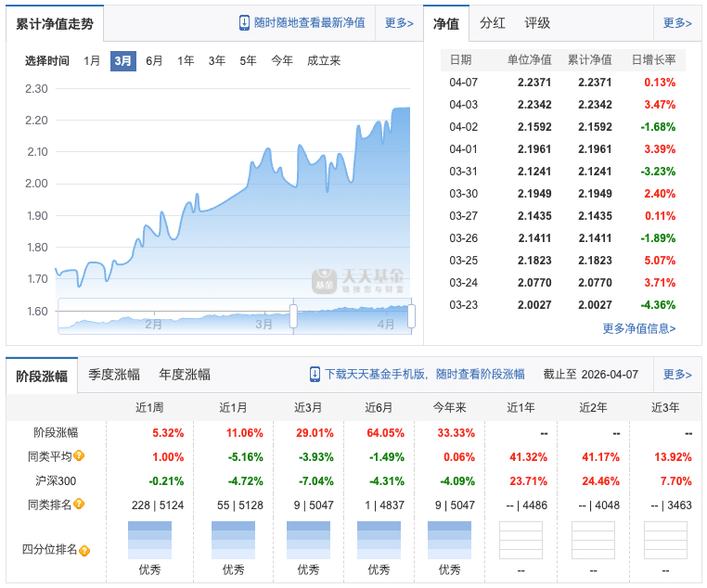Click the 1 | 4837 ranking cell
Image resolution: width=707 pixels, height=588 pixels.
pos(385,505)
